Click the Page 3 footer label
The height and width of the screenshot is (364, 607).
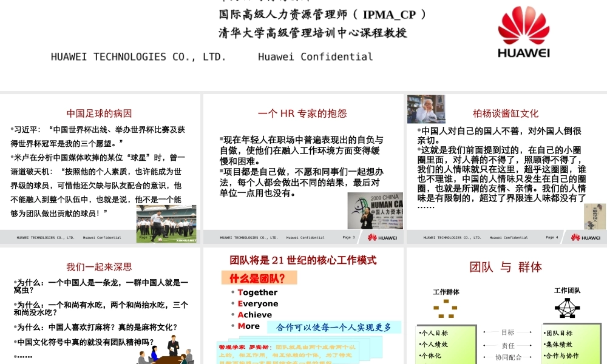[348, 237]
